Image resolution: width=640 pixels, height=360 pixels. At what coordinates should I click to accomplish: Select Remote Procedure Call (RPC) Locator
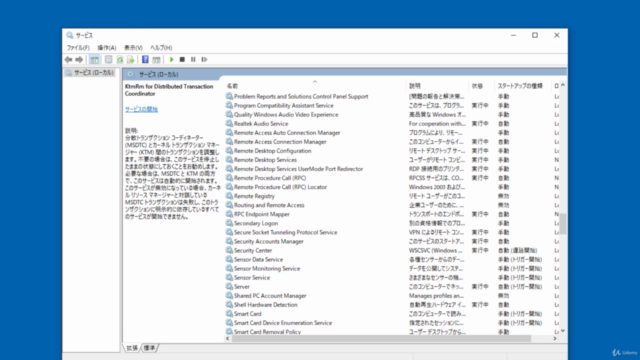point(280,187)
